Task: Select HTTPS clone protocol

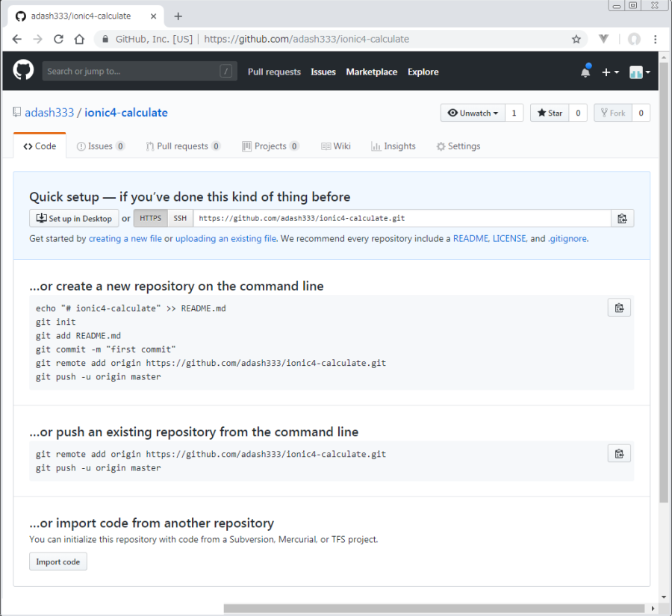Action: pos(150,219)
